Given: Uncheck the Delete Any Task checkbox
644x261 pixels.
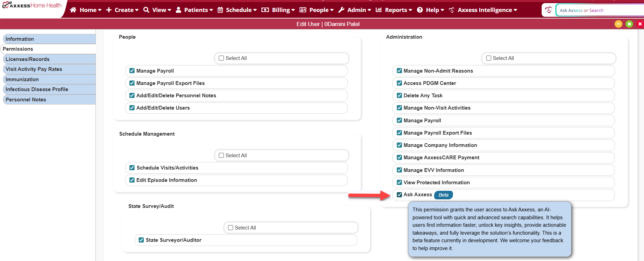Looking at the screenshot, I should (x=399, y=96).
